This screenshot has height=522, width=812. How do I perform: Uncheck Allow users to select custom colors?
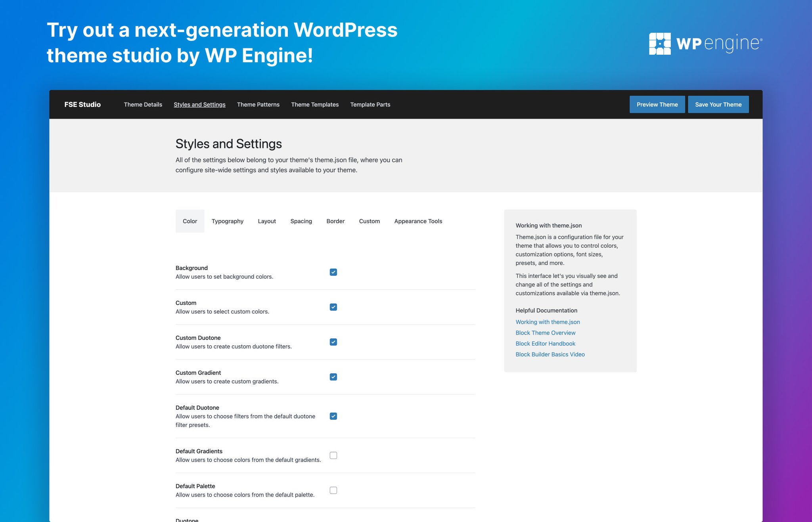point(333,307)
